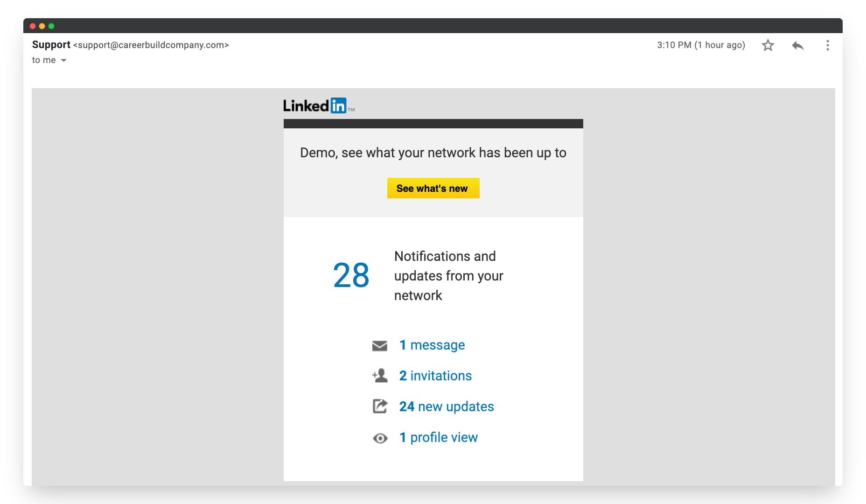Open the '1 message' link
Viewport: 866px width, 504px height.
coord(432,345)
